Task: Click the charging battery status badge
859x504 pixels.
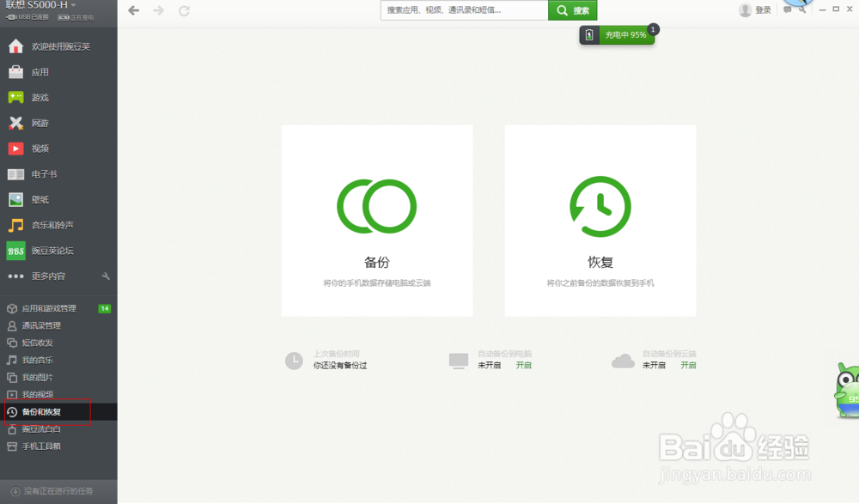Action: (x=617, y=35)
